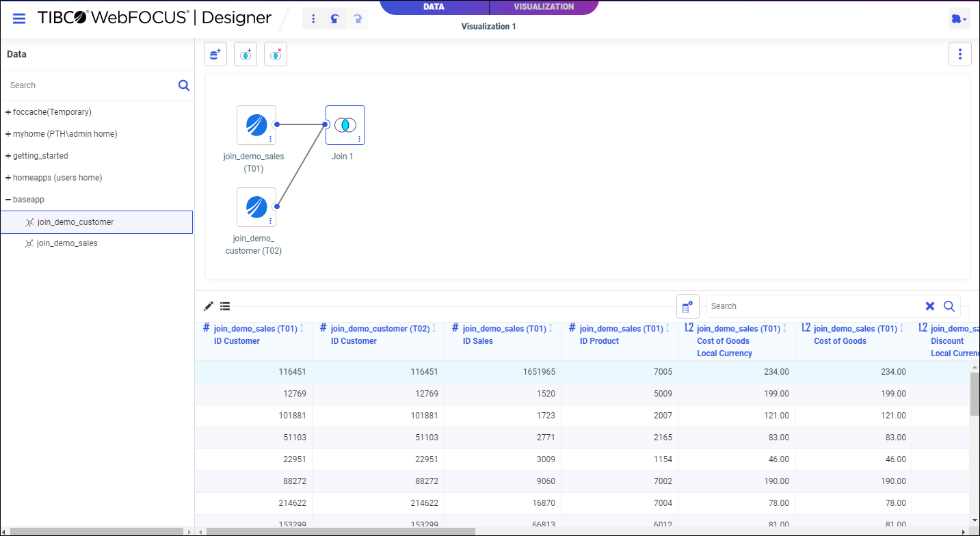
Task: Click the grid settings icon beside the search box
Action: click(688, 306)
